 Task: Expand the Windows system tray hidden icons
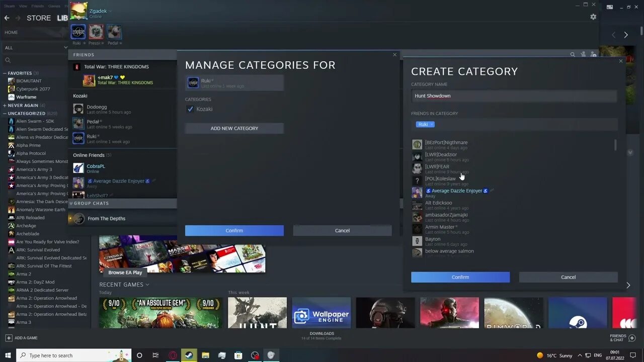click(580, 355)
